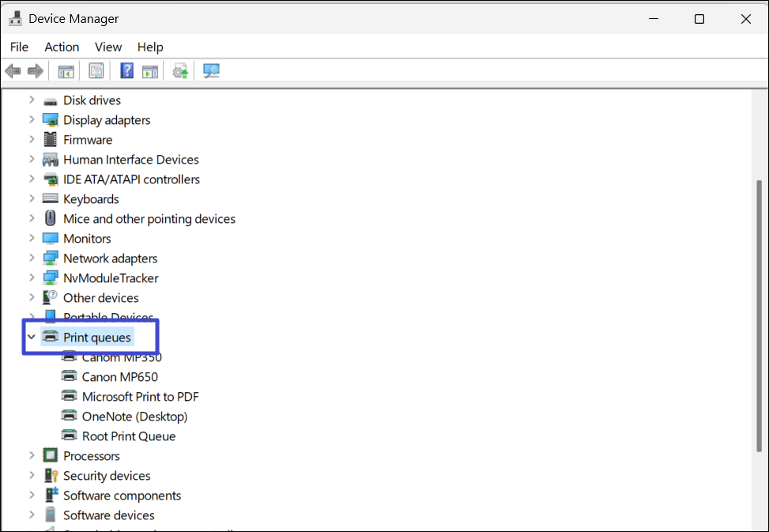
Task: Open the File menu
Action: coord(19,47)
